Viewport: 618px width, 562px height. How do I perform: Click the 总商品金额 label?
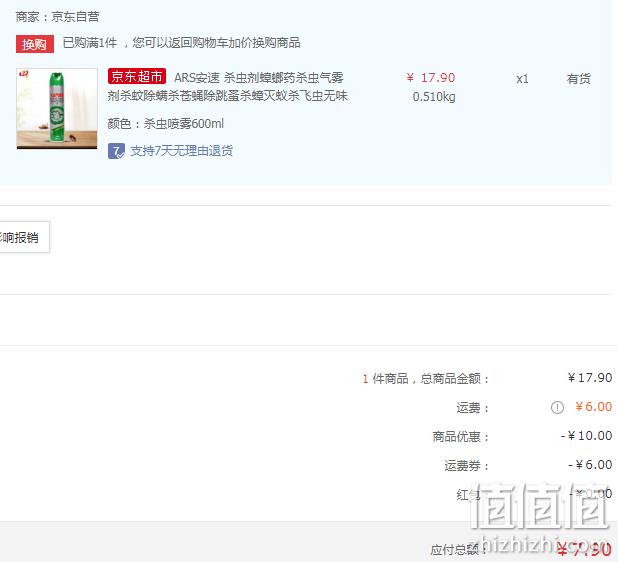pyautogui.click(x=454, y=379)
